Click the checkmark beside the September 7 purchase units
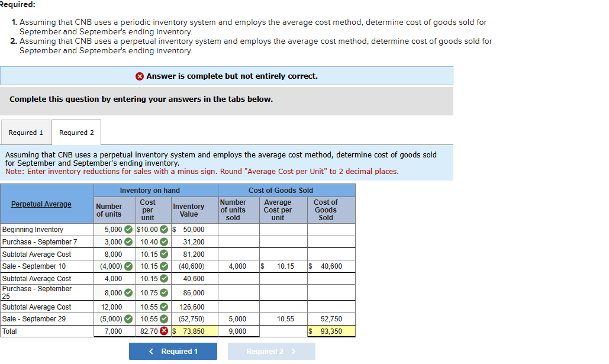609x364 pixels. [x=128, y=241]
